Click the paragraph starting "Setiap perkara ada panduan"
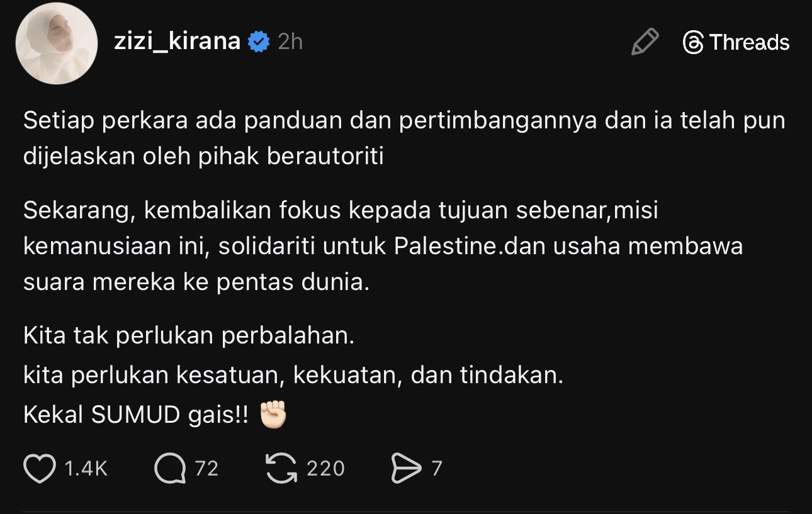Image resolution: width=812 pixels, height=514 pixels. click(404, 138)
